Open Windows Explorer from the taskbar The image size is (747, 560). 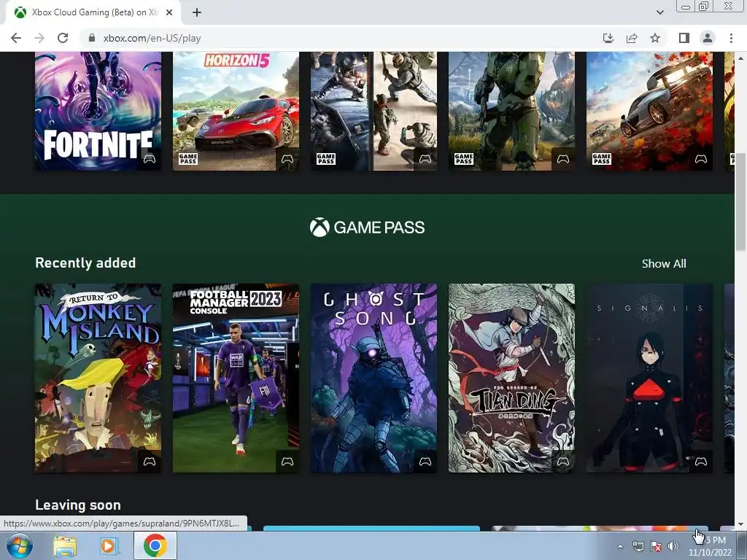65,546
